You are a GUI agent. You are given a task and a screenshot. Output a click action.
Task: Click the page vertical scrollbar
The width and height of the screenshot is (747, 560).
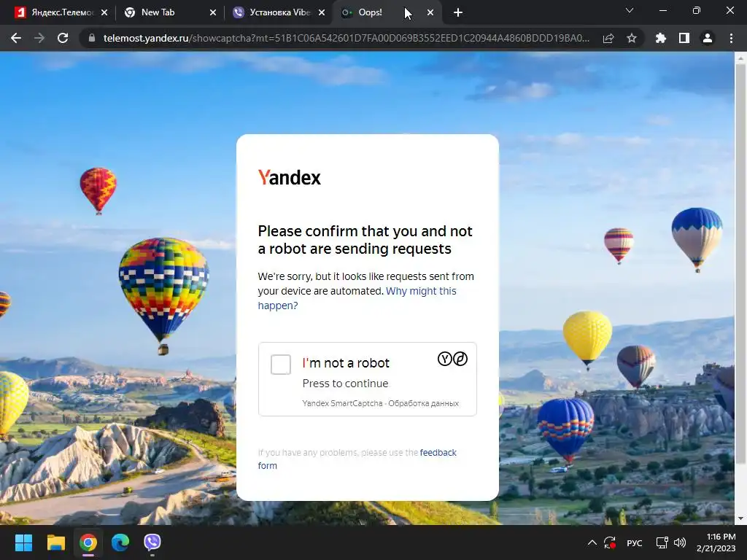tap(740, 264)
